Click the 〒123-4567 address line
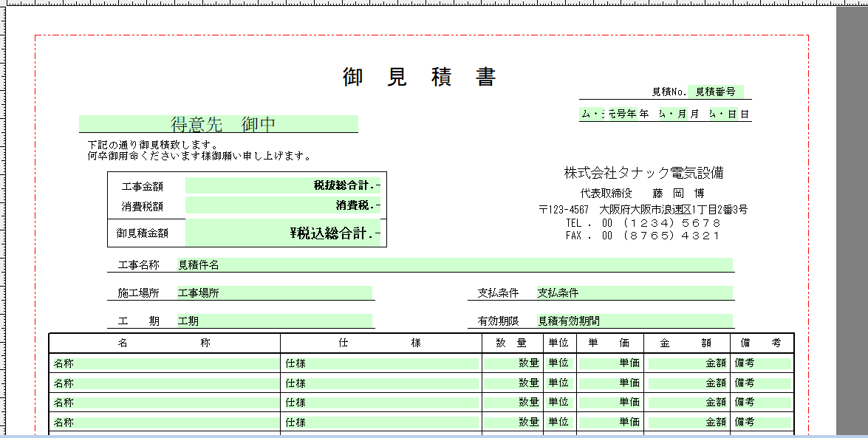868x438 pixels. click(643, 210)
